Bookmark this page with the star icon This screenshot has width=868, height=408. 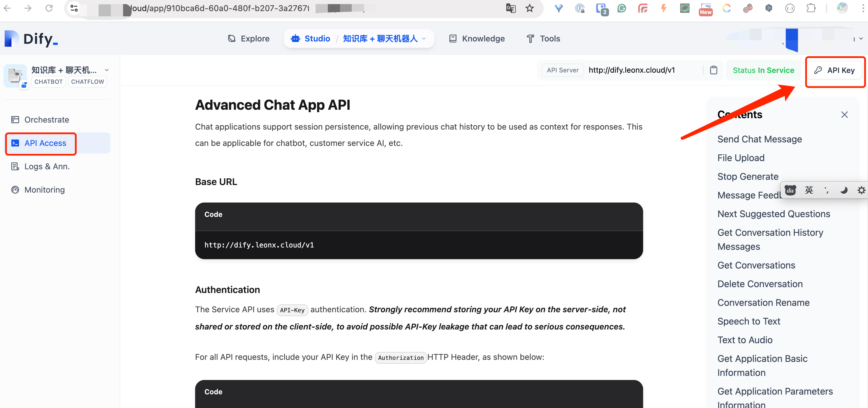pos(530,8)
